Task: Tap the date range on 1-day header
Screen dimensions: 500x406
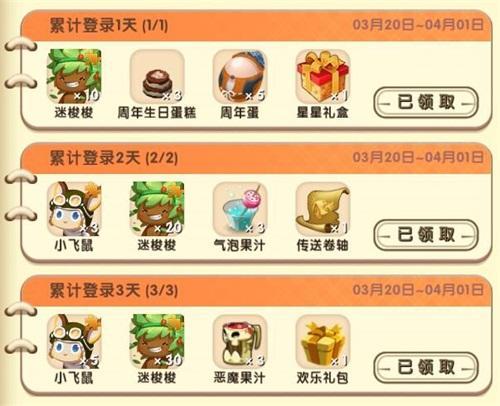Action: (418, 25)
